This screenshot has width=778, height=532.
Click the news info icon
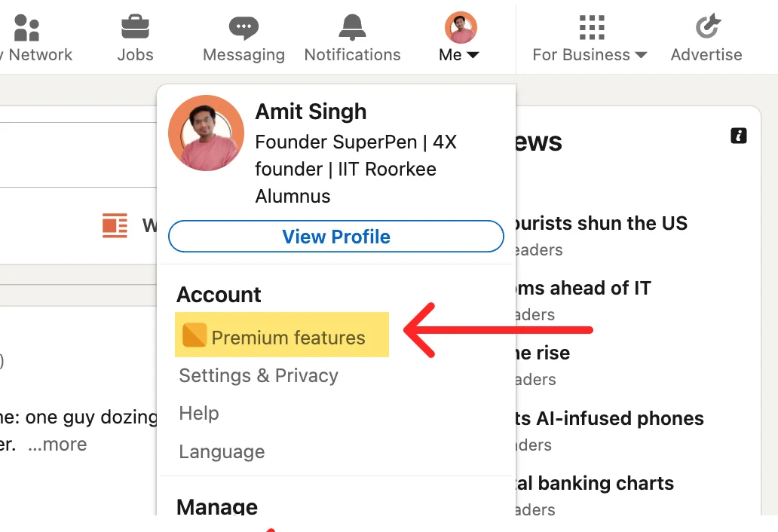pos(739,136)
